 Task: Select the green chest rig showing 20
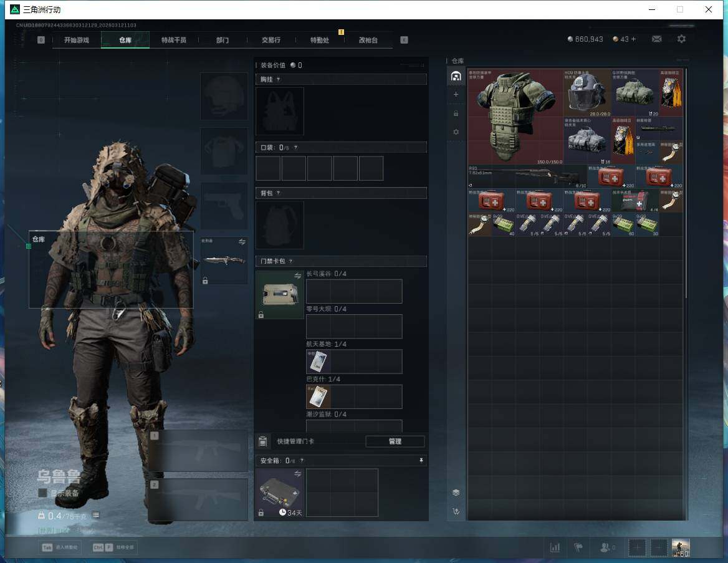[x=635, y=93]
